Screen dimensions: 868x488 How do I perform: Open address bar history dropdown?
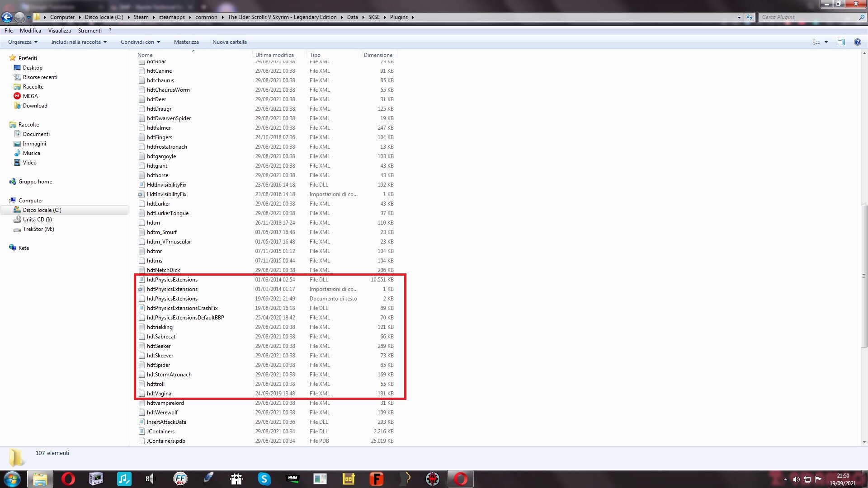739,17
